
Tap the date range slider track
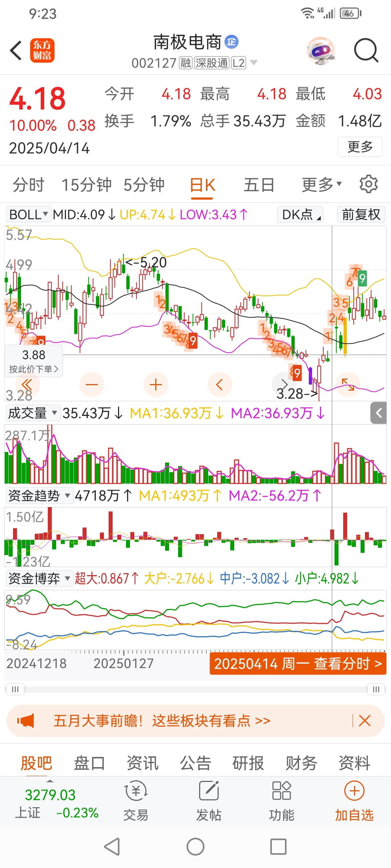[195, 689]
